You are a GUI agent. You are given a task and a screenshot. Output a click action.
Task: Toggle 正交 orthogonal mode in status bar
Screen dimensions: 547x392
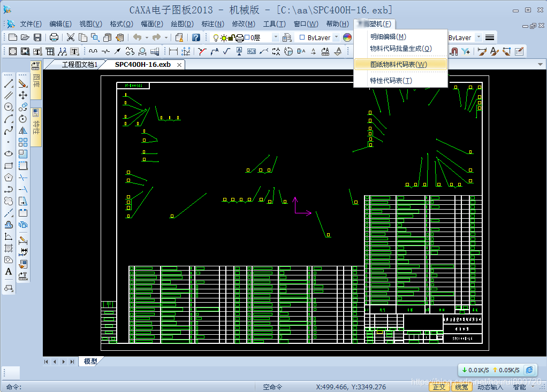pos(439,387)
